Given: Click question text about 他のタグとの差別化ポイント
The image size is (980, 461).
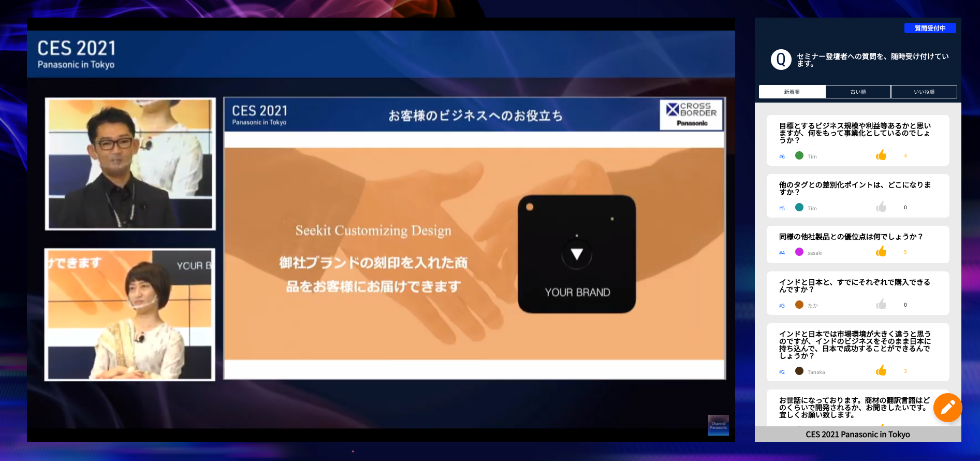Looking at the screenshot, I should [x=855, y=188].
